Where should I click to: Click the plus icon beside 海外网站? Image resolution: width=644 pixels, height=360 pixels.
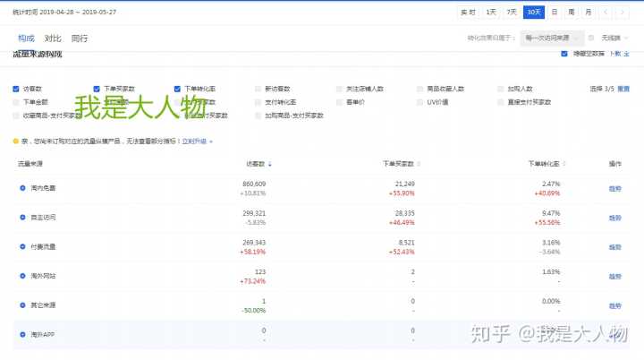[22, 276]
